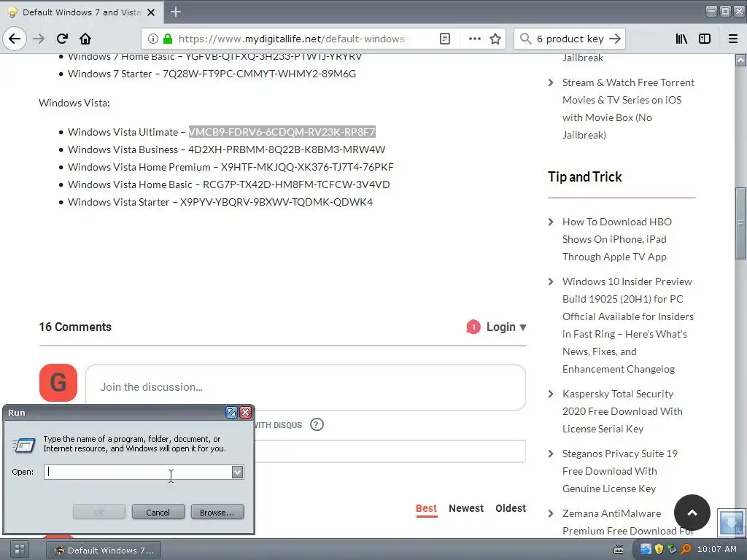Viewport: 747px width, 560px height.
Task: Open the page actions three-dot menu
Action: coord(474,39)
